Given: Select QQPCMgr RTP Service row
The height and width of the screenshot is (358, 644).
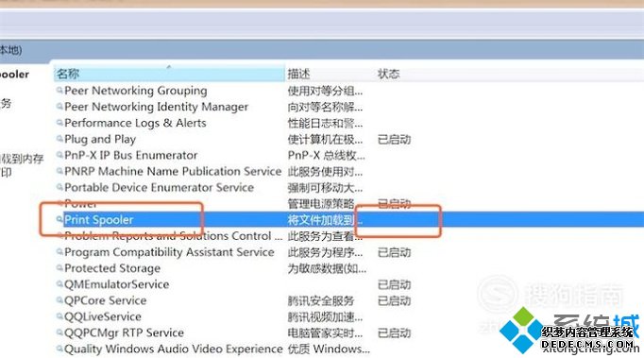Looking at the screenshot, I should pyautogui.click(x=124, y=332).
